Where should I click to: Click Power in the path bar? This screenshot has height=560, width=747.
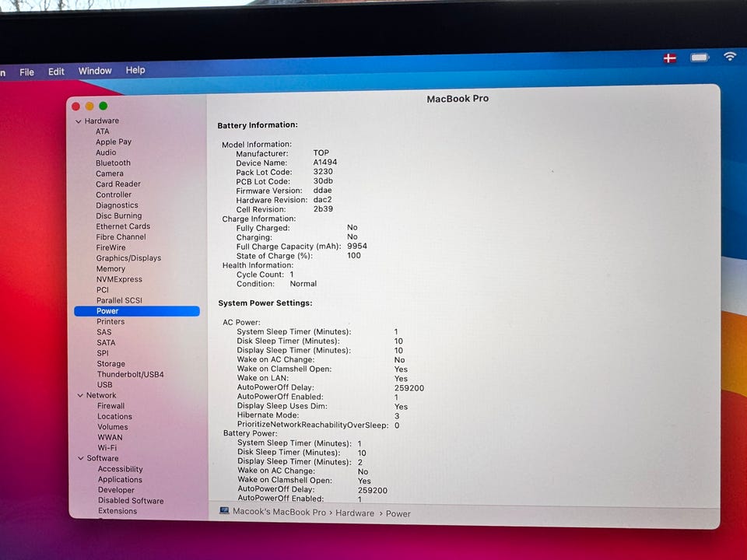(x=398, y=514)
